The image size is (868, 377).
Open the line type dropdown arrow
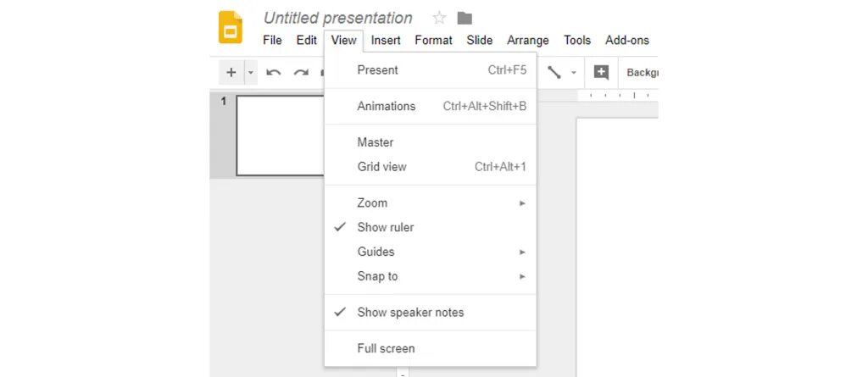tap(574, 73)
